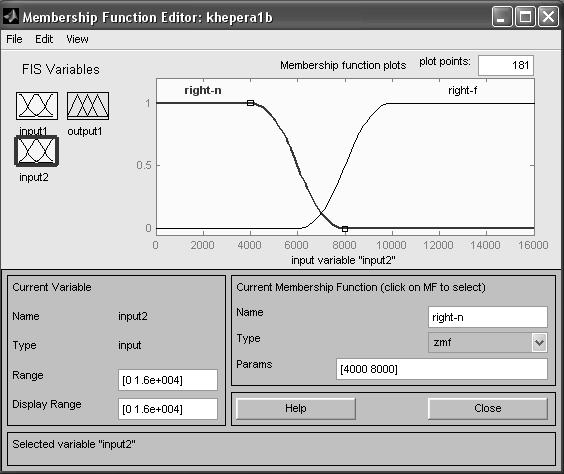Edit the membership function Name field

(x=488, y=317)
